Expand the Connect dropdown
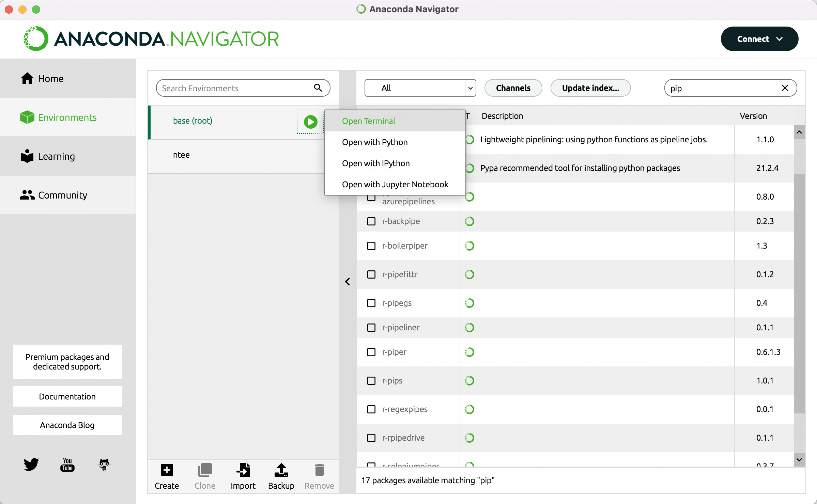This screenshot has height=504, width=817. tap(759, 39)
